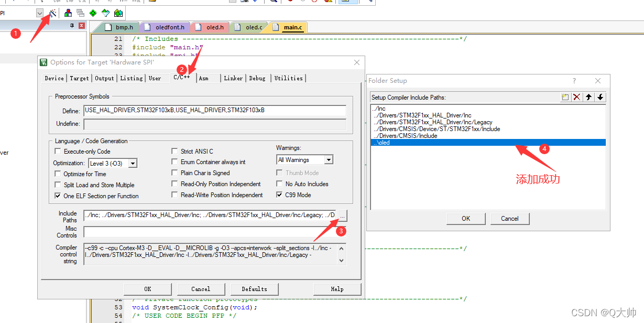Click OK in Options for Target dialog

[148, 289]
